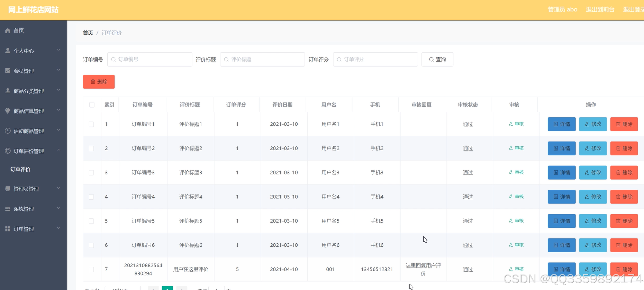Click the 订单评分 column header
This screenshot has height=290, width=644.
[x=236, y=105]
